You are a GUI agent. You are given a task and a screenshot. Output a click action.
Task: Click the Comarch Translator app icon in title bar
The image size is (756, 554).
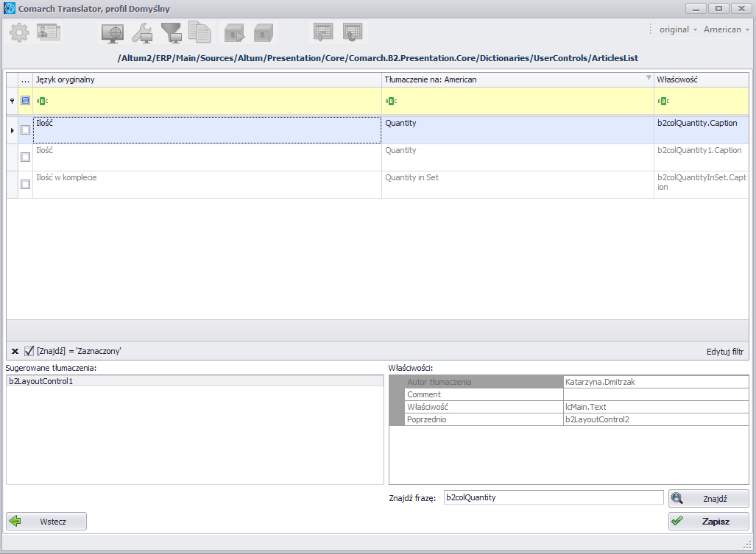click(x=10, y=8)
